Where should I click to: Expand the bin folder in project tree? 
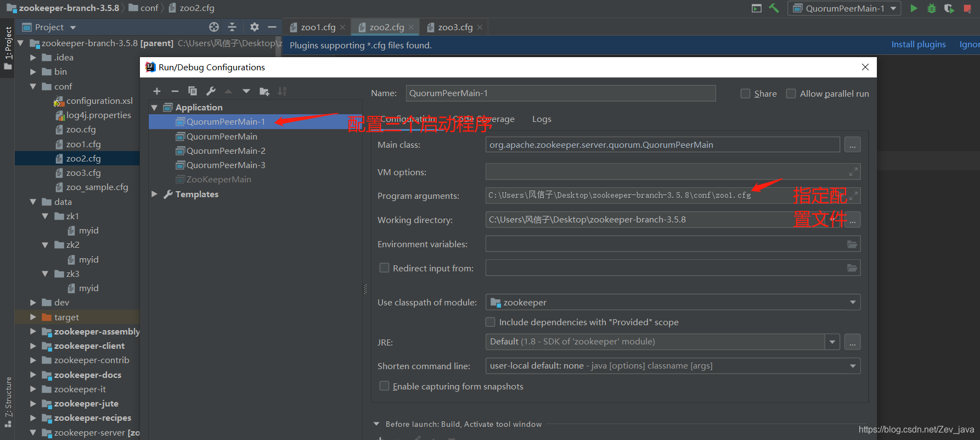33,72
